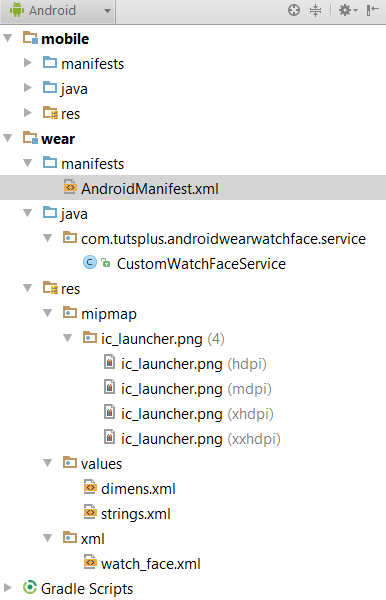Click the Gradle Scripts icon
This screenshot has height=600, width=386.
(x=30, y=587)
